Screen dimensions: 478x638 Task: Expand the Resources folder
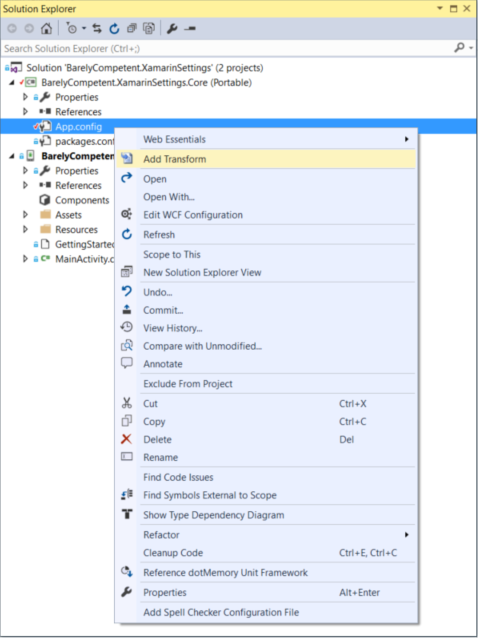coord(25,229)
